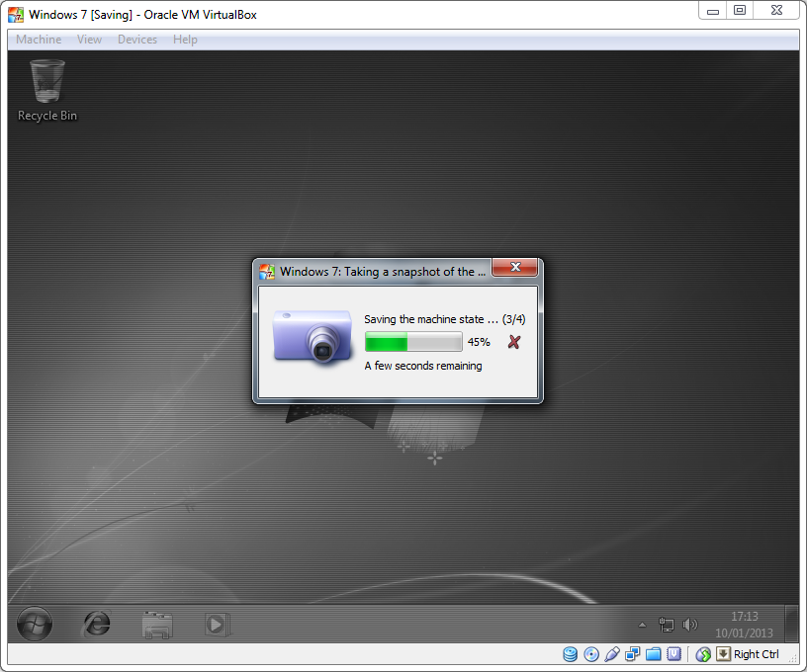Expand hidden system tray icons arrow
The width and height of the screenshot is (807, 672).
(642, 625)
